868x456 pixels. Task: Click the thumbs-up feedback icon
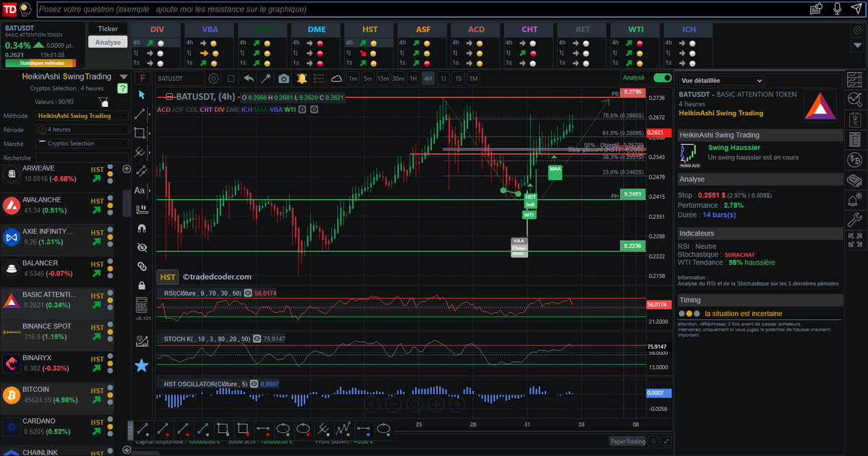(x=816, y=9)
